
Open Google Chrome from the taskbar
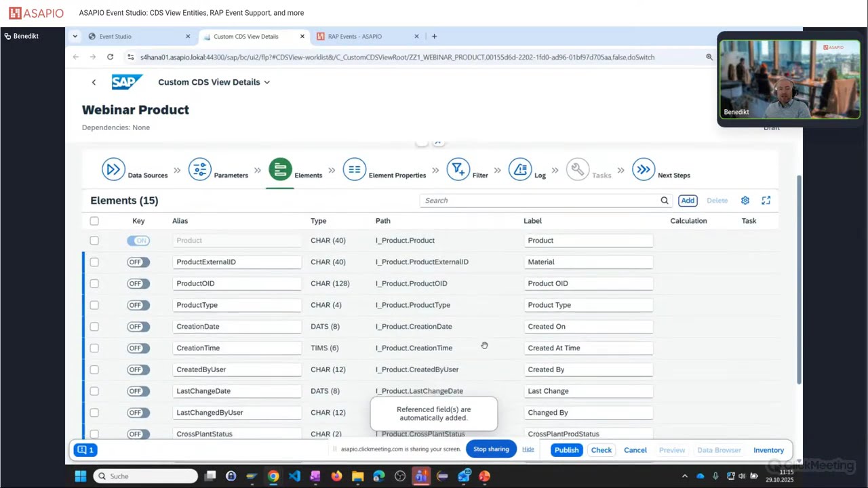pyautogui.click(x=273, y=476)
